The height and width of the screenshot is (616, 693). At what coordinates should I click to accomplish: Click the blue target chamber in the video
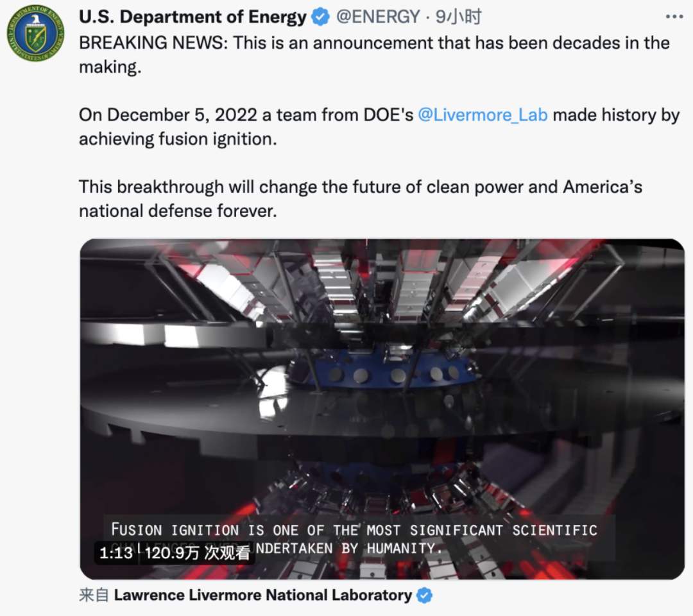coord(385,369)
